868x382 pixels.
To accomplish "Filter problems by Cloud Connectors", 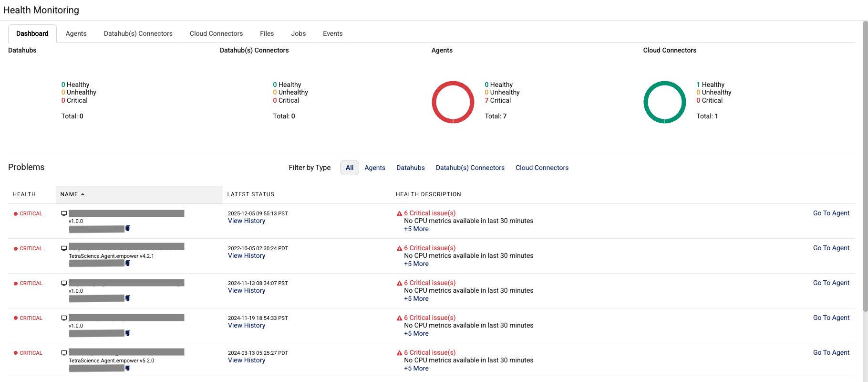I will [x=542, y=168].
